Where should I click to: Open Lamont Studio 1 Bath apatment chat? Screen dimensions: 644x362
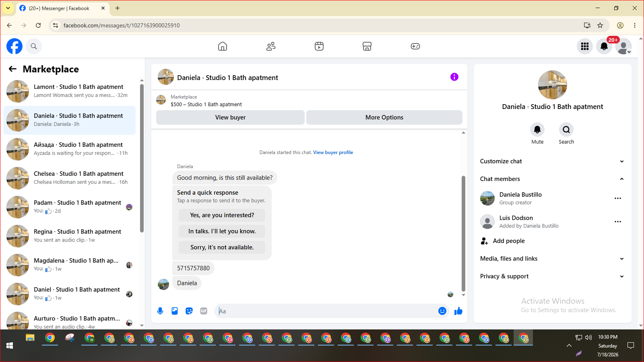point(70,91)
